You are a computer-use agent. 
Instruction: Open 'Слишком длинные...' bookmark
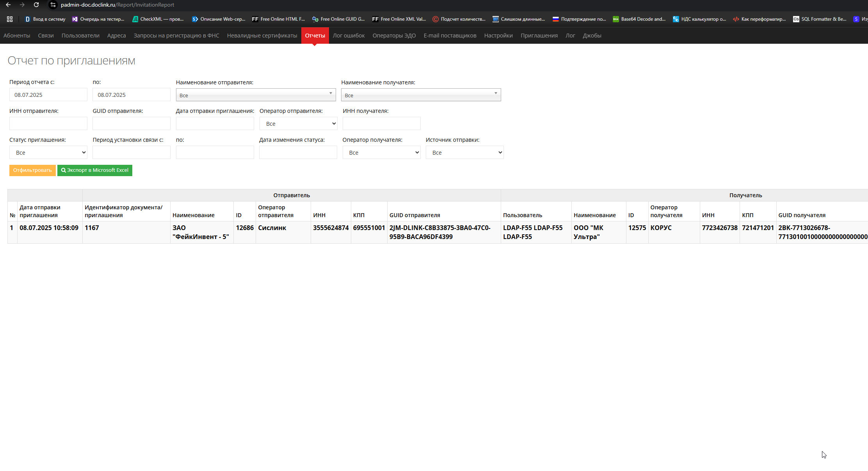coord(519,19)
